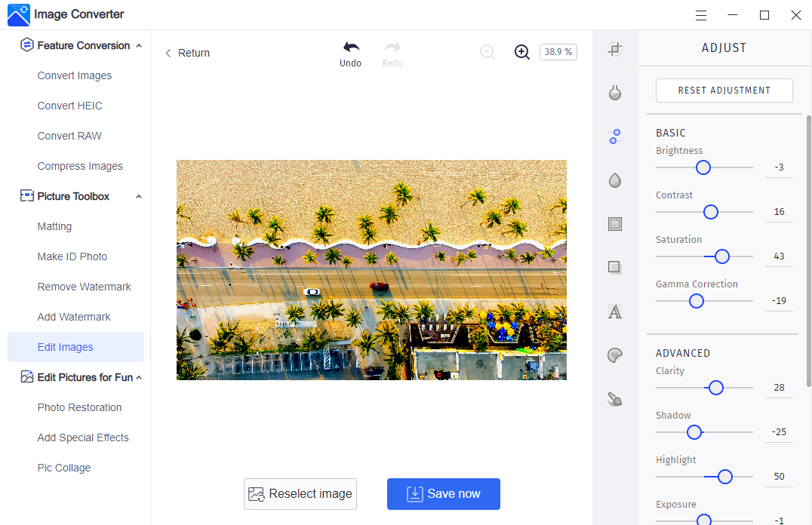Open Convert Images

pos(75,75)
